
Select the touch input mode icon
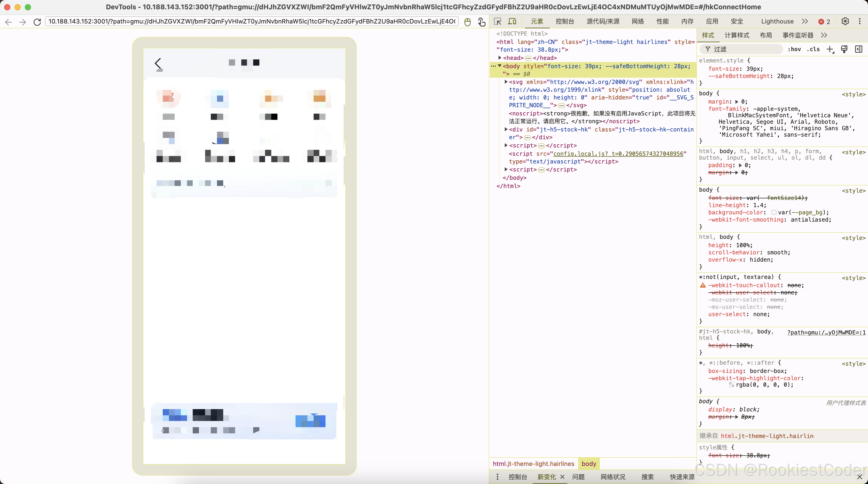point(482,22)
